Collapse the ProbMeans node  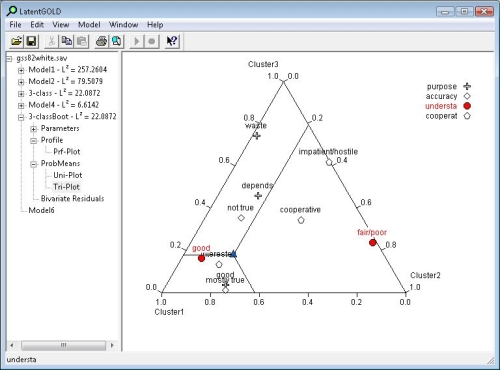click(x=33, y=164)
